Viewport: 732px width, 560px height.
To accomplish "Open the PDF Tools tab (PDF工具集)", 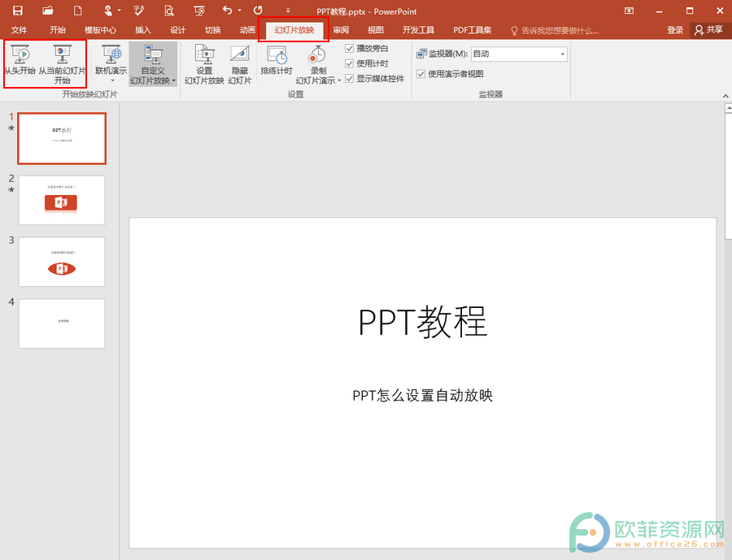I will pyautogui.click(x=473, y=30).
